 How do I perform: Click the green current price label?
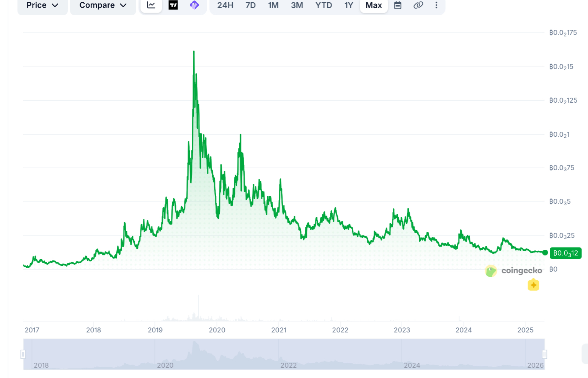[565, 253]
